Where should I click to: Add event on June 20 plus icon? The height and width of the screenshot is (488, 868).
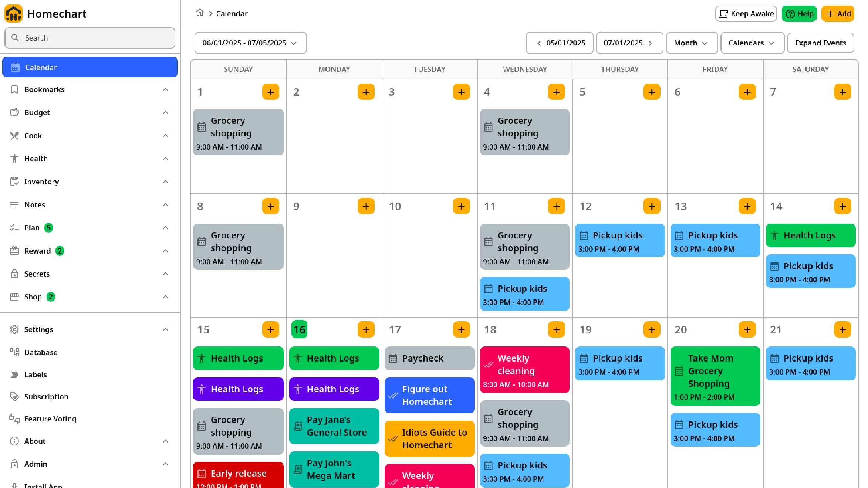[747, 329]
